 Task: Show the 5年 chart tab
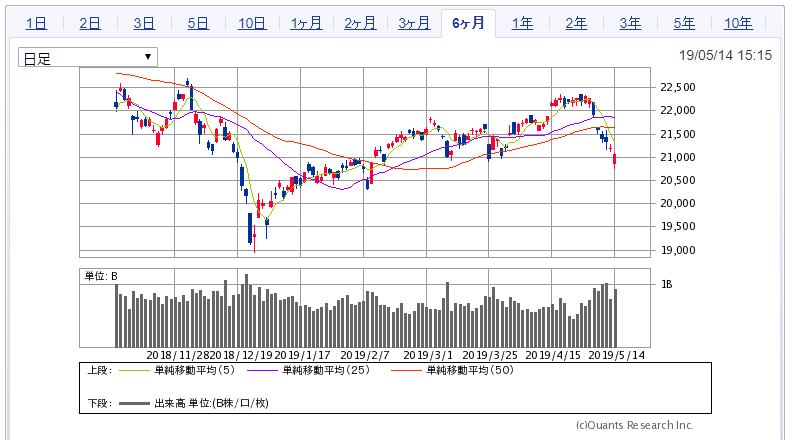pos(684,24)
